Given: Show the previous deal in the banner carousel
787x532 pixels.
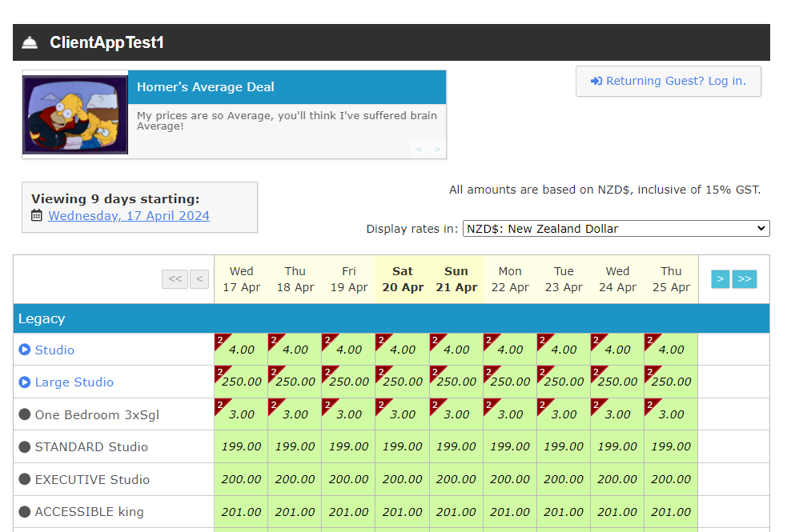Looking at the screenshot, I should click(x=419, y=149).
